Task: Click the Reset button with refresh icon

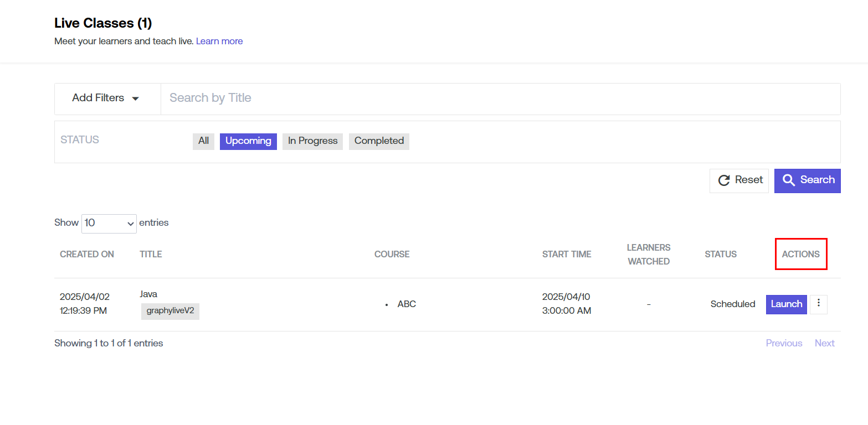Action: 739,180
